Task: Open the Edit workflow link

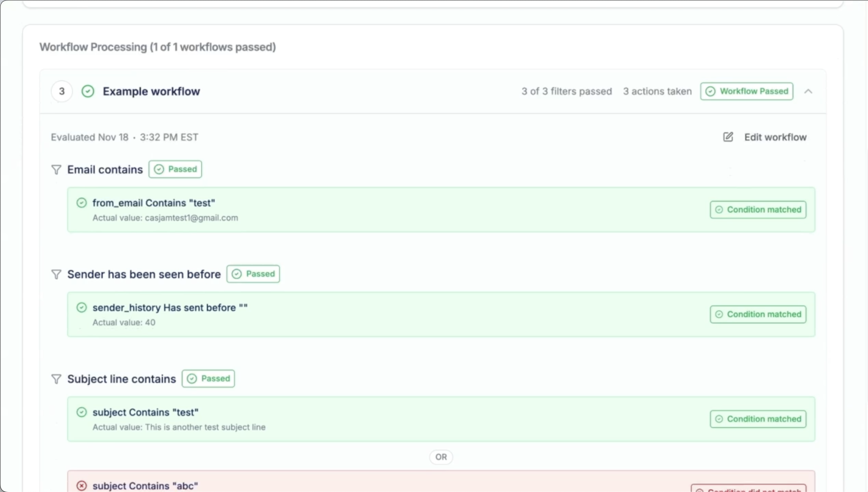Action: [775, 137]
